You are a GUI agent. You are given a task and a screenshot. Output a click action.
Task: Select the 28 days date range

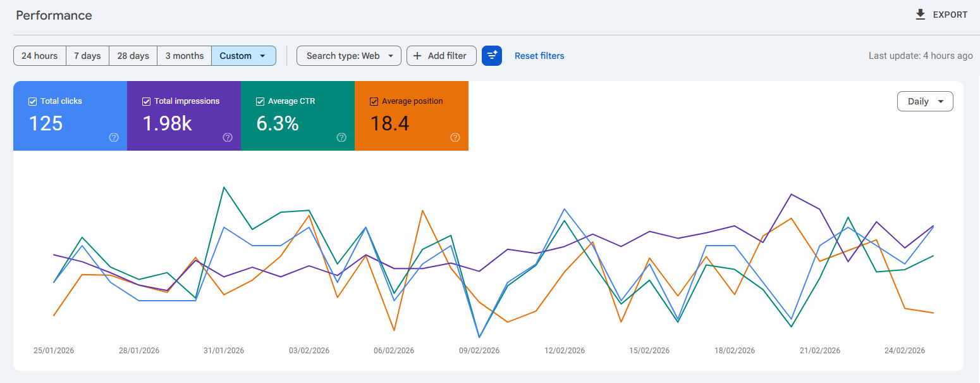click(133, 56)
